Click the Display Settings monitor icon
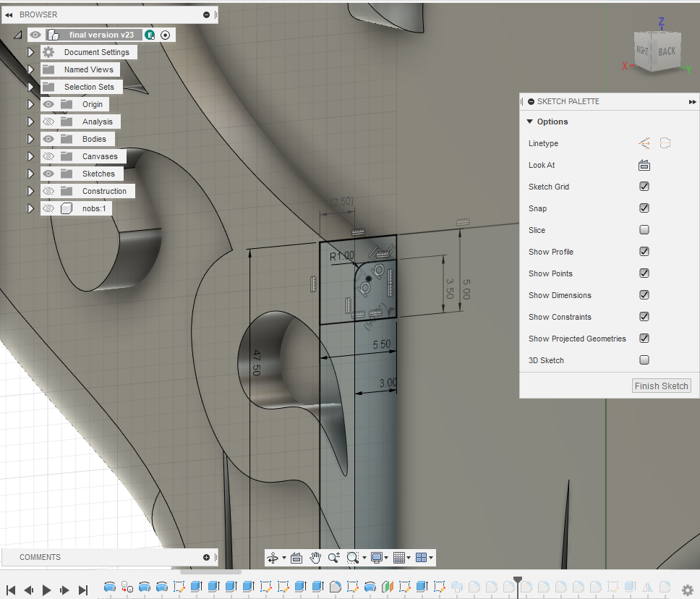The height and width of the screenshot is (599, 700). click(x=376, y=558)
